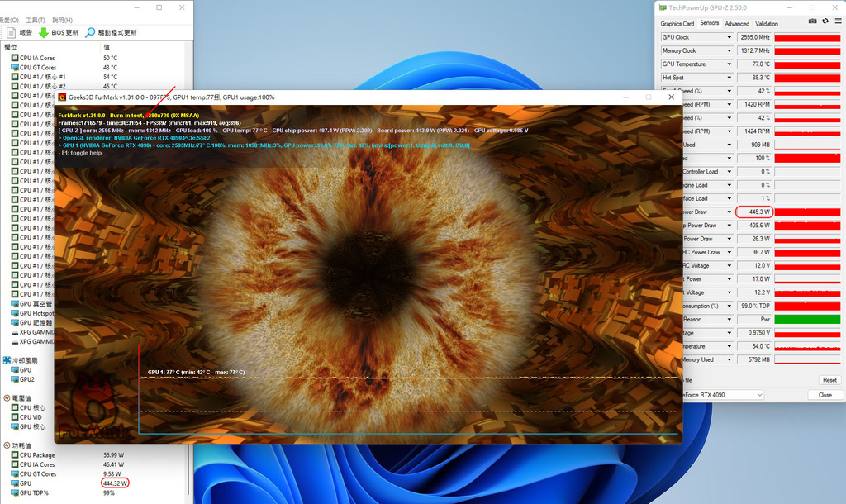Click the 電壓值 voltage section icon

point(7,398)
